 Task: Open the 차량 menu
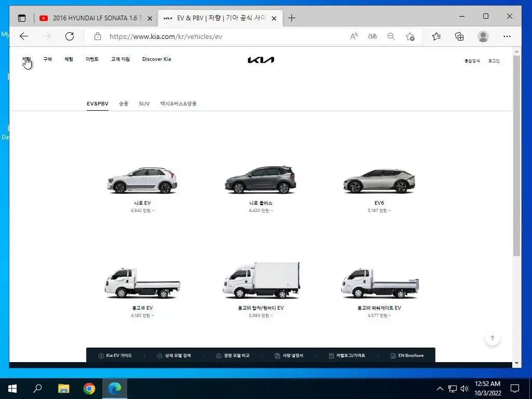(26, 59)
